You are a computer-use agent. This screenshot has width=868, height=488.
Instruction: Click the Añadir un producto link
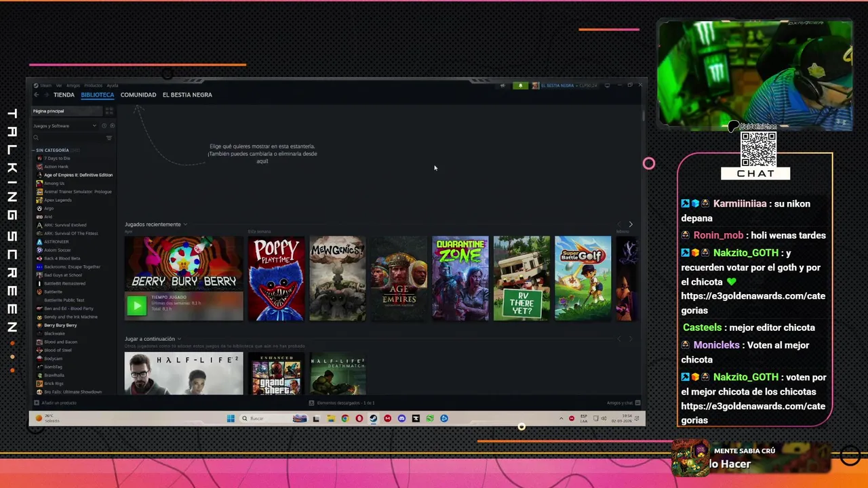pos(58,403)
